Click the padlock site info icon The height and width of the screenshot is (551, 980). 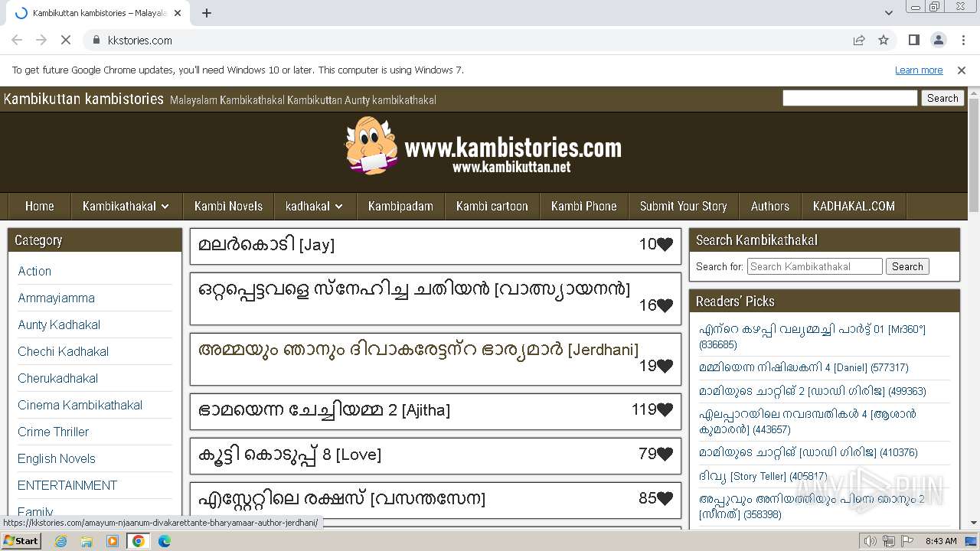[96, 40]
